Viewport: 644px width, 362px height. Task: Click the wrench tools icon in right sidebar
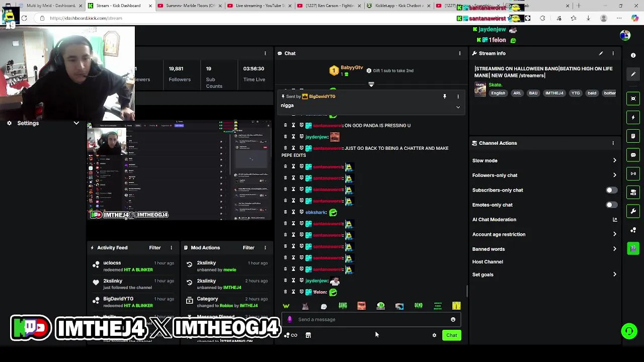633,211
